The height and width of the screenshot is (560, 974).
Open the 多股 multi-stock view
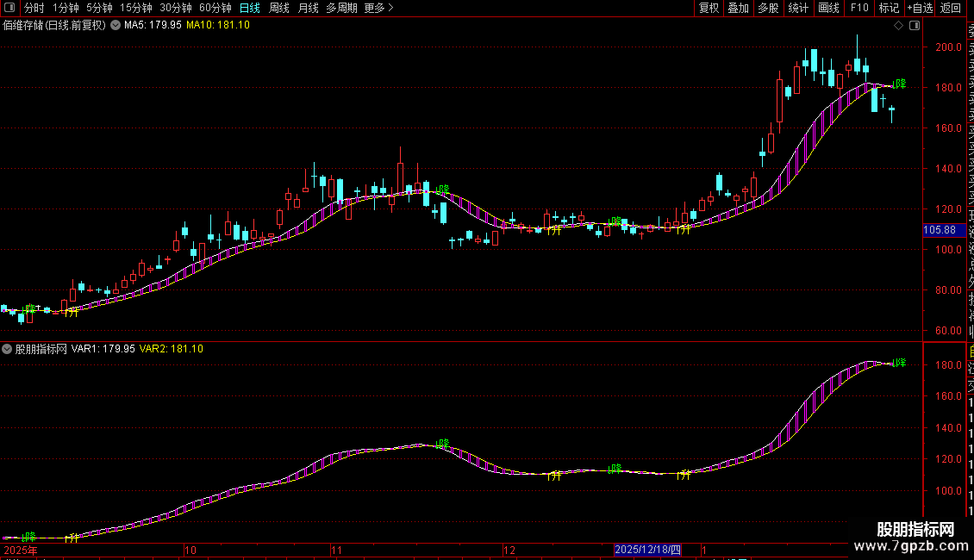pyautogui.click(x=768, y=8)
